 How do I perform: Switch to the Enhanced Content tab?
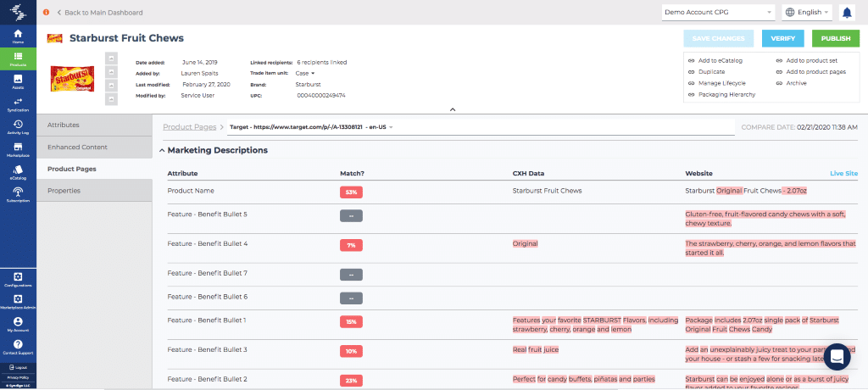point(94,148)
